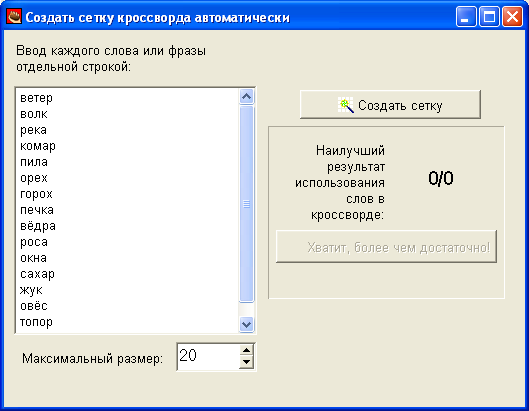
Task: Click the Максимальный размер field showing 20
Action: click(x=208, y=357)
